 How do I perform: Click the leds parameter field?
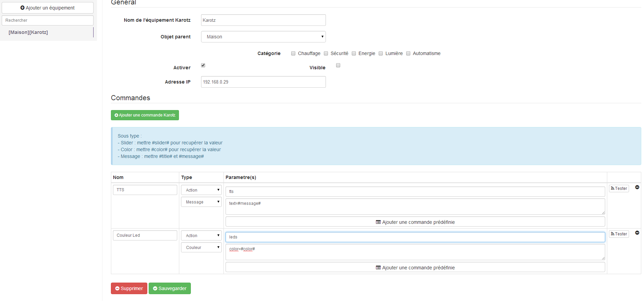pos(415,237)
